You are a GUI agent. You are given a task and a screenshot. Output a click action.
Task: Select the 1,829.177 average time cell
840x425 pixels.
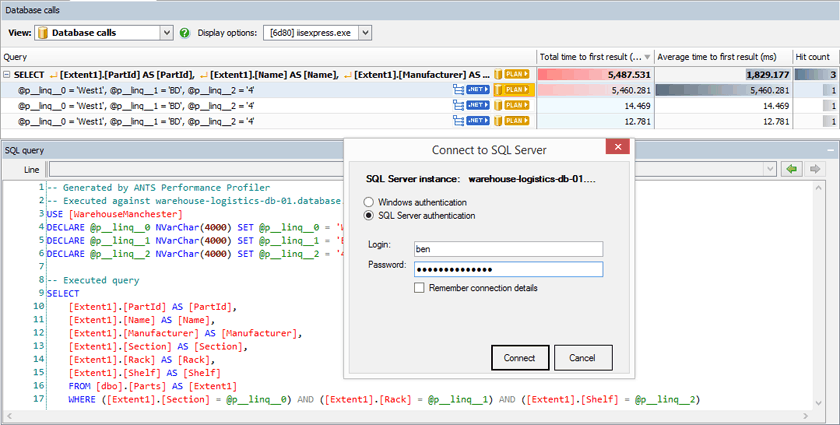pos(724,74)
